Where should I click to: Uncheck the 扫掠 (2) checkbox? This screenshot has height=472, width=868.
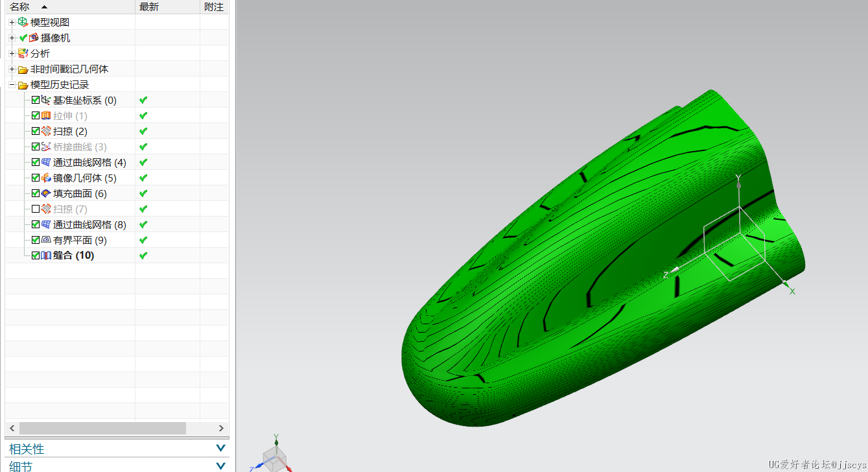[36, 131]
